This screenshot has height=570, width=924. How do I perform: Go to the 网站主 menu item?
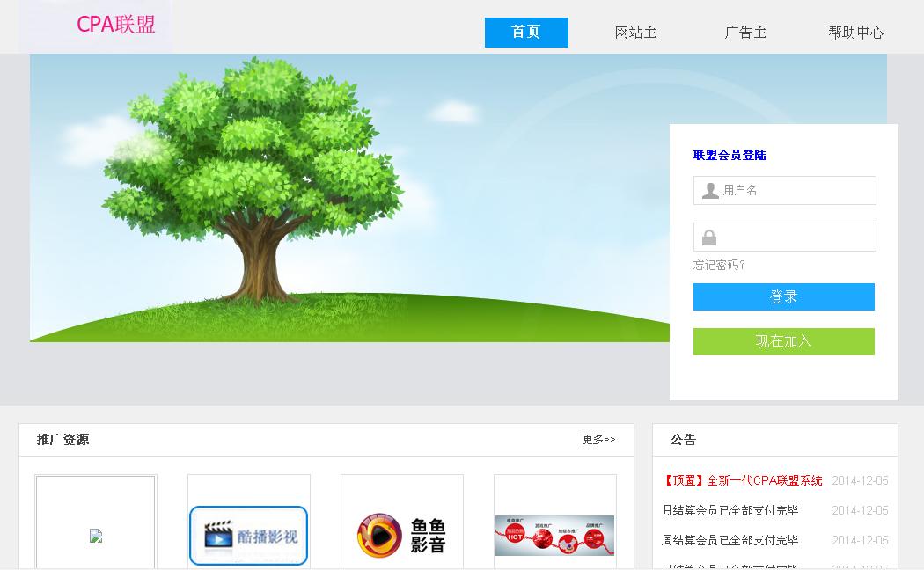635,33
